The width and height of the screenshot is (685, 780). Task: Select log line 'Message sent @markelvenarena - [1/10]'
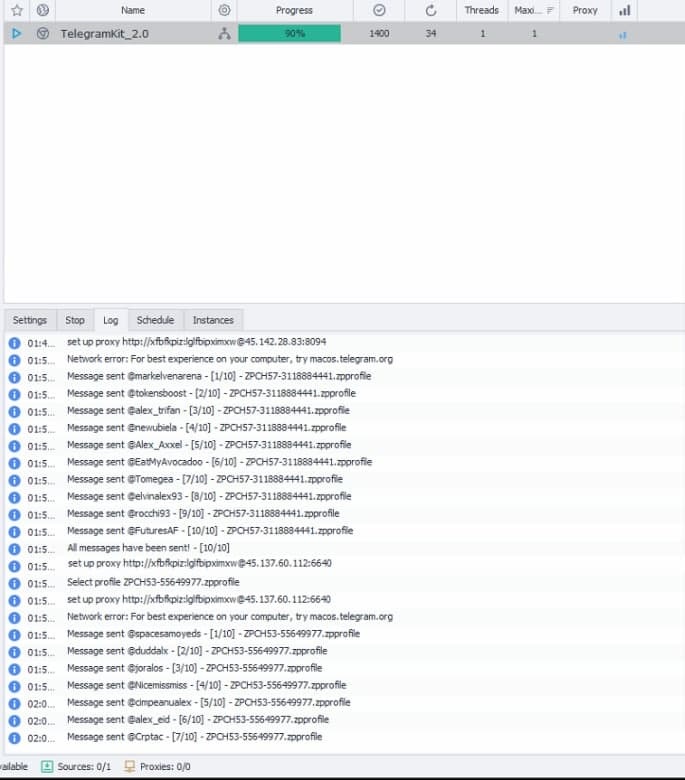pos(219,376)
